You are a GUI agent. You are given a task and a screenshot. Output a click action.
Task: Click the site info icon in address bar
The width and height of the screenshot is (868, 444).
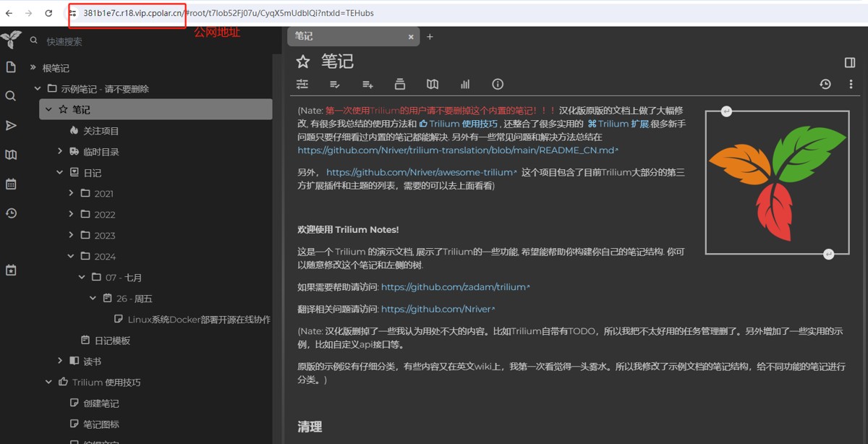point(73,13)
